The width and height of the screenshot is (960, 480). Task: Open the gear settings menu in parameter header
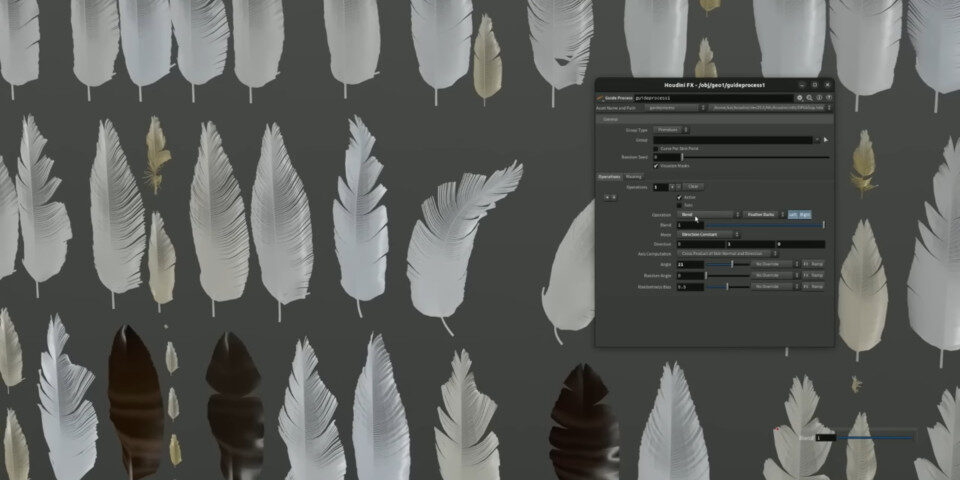click(x=799, y=98)
